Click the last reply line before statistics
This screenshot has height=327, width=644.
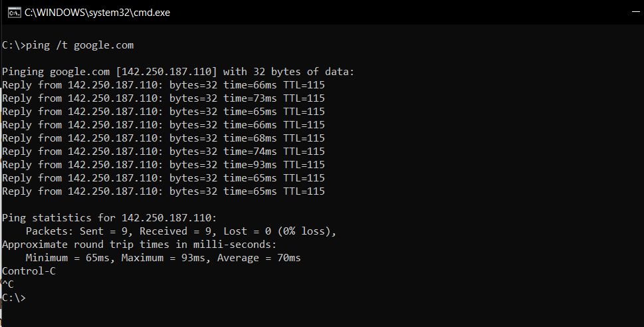[163, 191]
